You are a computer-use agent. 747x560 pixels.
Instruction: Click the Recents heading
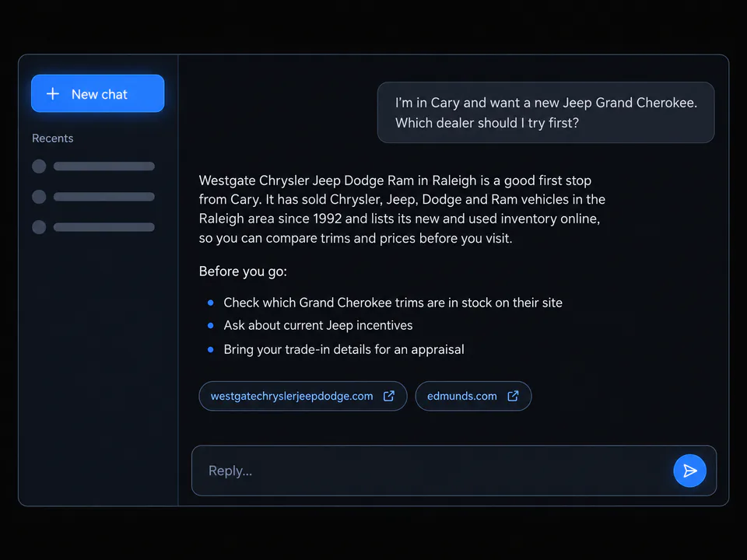(x=52, y=138)
